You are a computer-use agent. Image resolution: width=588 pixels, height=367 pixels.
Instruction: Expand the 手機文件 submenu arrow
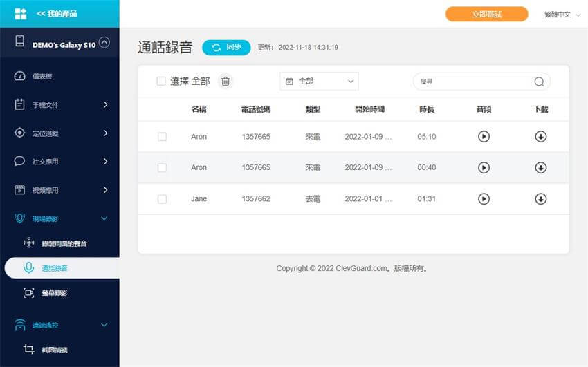(105, 104)
